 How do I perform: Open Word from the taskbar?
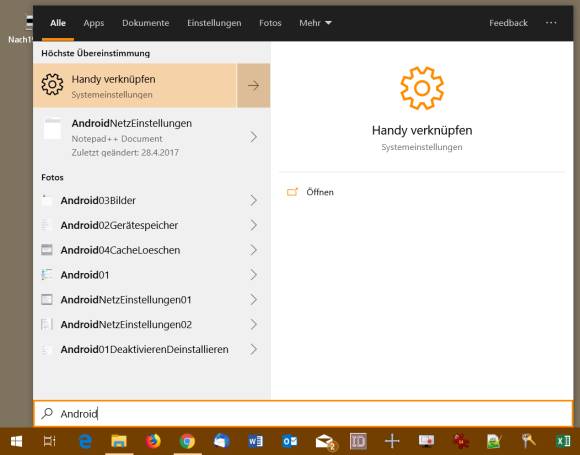click(255, 441)
